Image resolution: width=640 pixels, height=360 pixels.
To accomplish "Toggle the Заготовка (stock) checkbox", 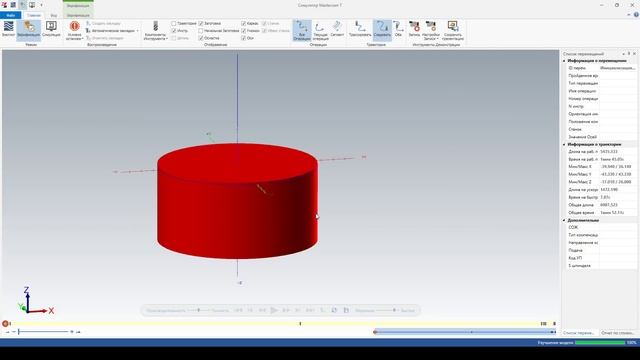I will coord(201,24).
